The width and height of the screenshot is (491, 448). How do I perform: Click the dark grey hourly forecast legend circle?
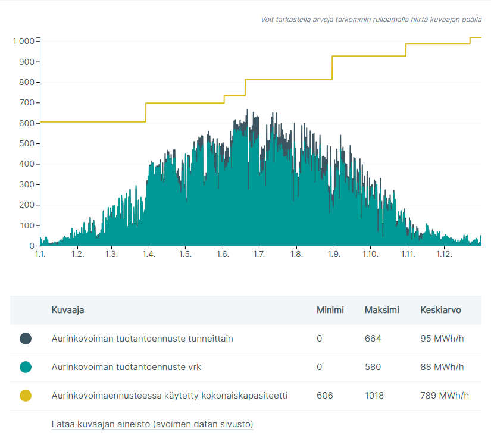(26, 339)
